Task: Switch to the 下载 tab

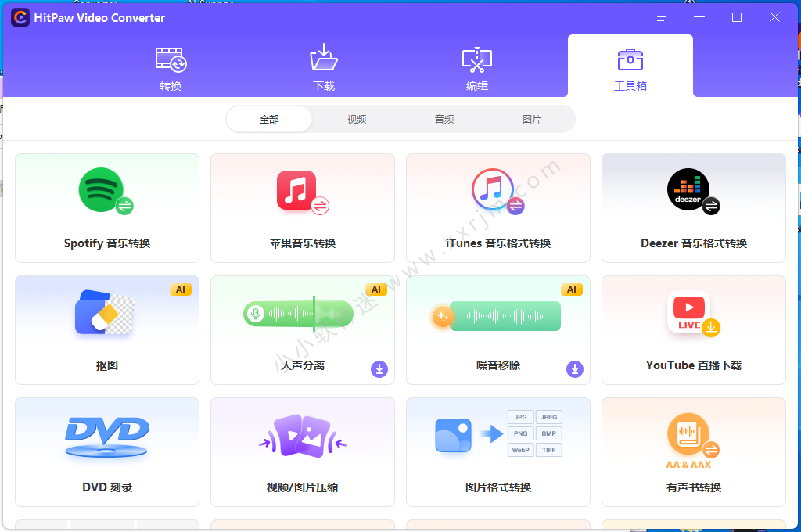Action: click(324, 66)
